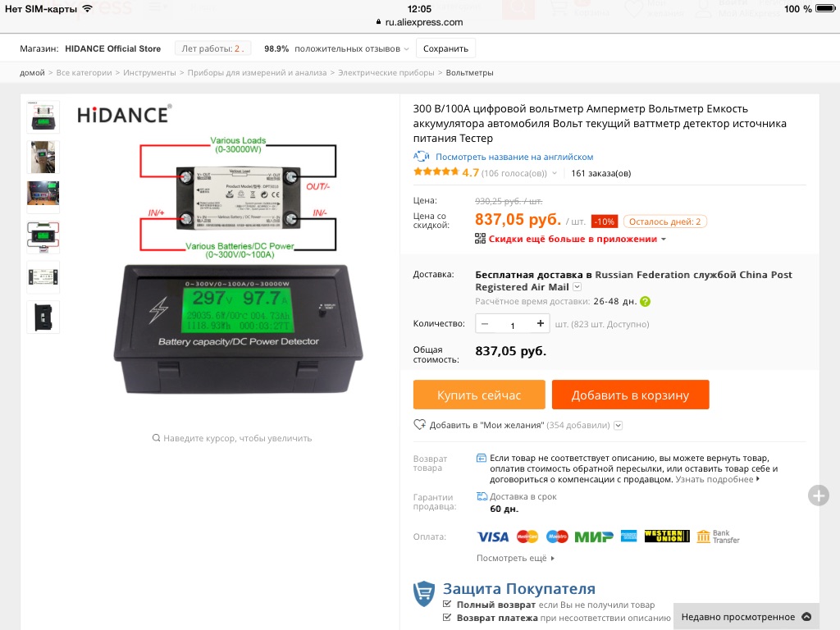Open the Инструменты breadcrumb category
The width and height of the screenshot is (840, 630).
[x=149, y=72]
